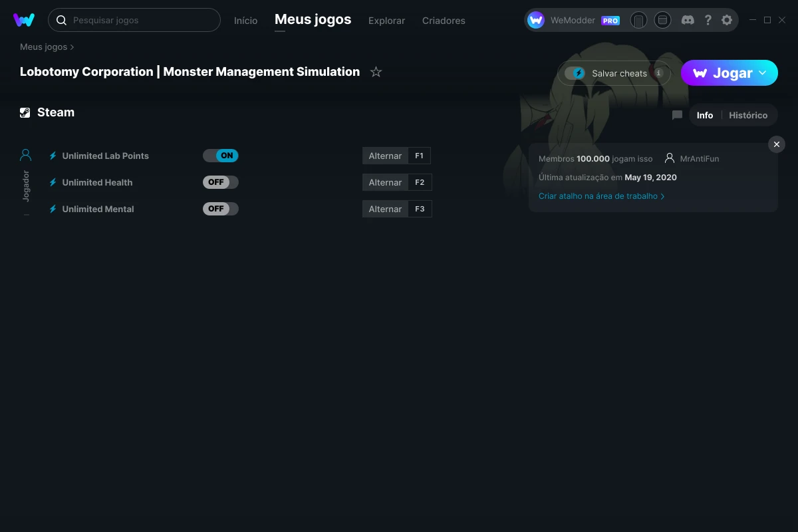Viewport: 798px width, 532px height.
Task: Click the window layout icon in header
Action: point(662,20)
